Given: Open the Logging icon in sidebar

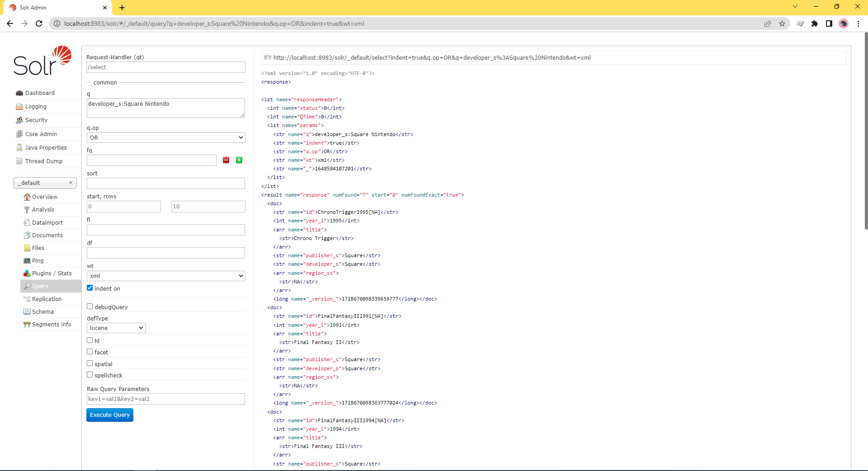Looking at the screenshot, I should coord(19,107).
